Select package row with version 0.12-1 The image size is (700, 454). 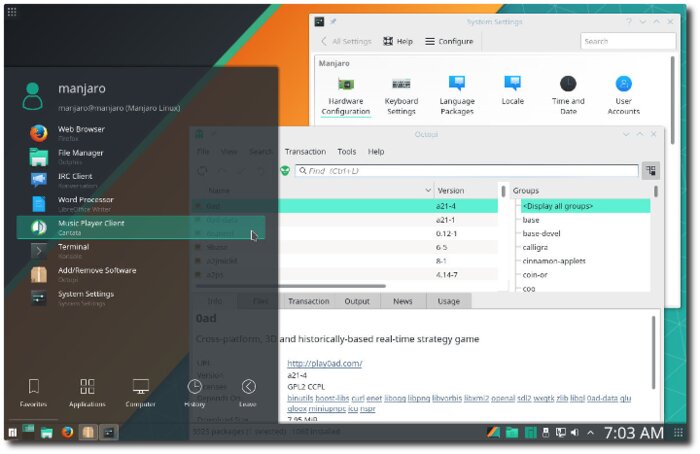(346, 233)
